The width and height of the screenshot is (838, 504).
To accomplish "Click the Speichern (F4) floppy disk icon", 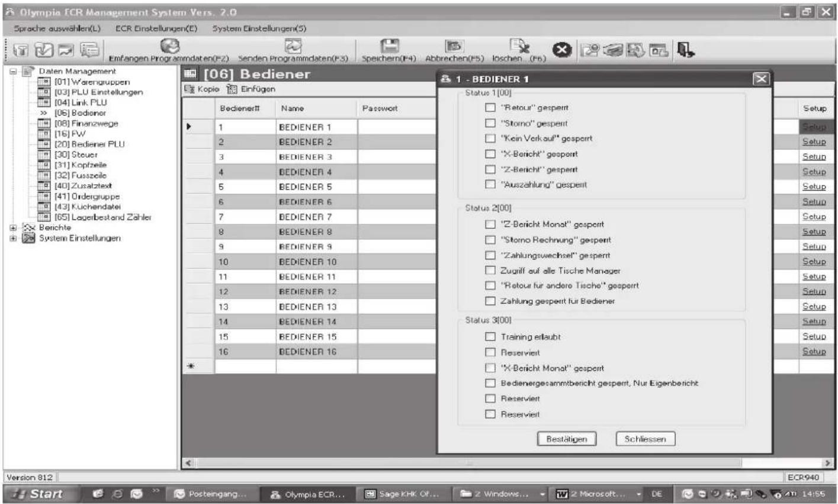I will (x=389, y=47).
